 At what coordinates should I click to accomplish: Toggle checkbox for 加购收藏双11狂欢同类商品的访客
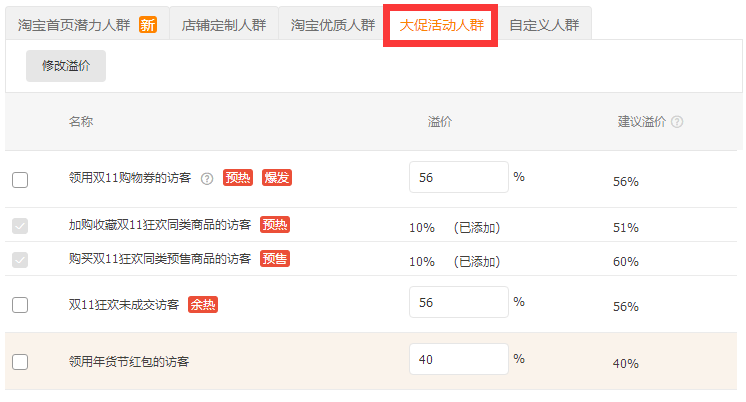tap(20, 226)
